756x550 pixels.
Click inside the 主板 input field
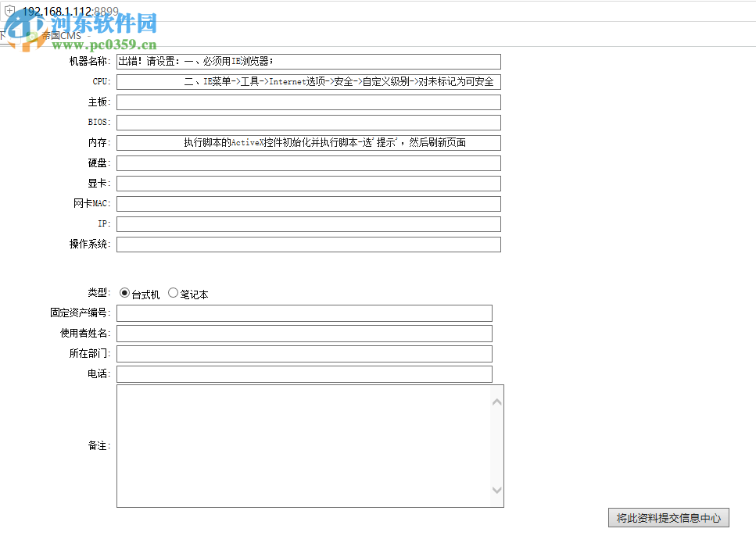[309, 102]
